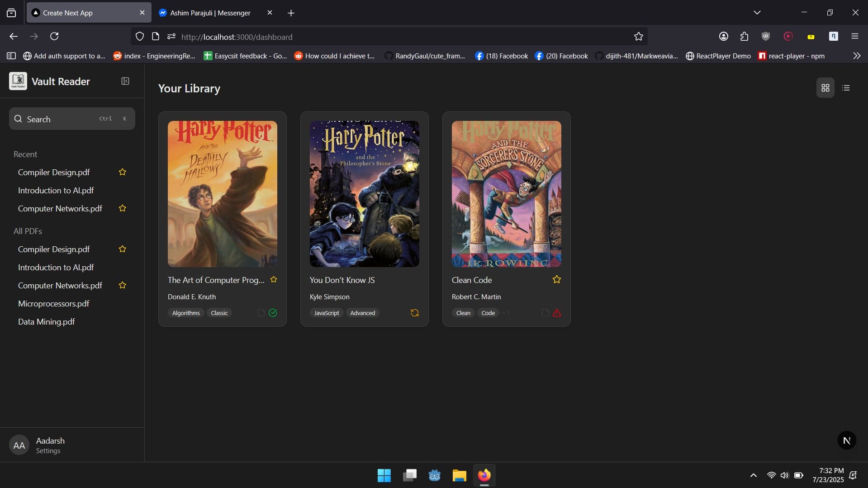
Task: Open the volume tray icon
Action: [784, 475]
